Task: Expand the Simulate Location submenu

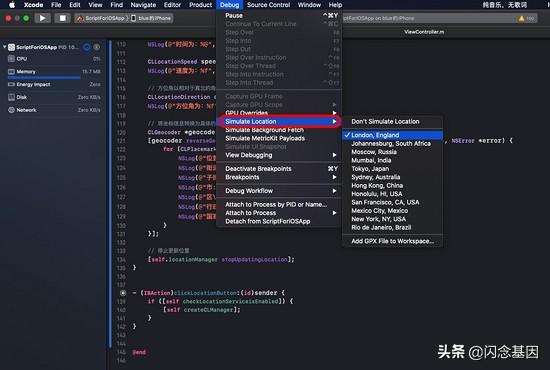Action: click(x=279, y=121)
